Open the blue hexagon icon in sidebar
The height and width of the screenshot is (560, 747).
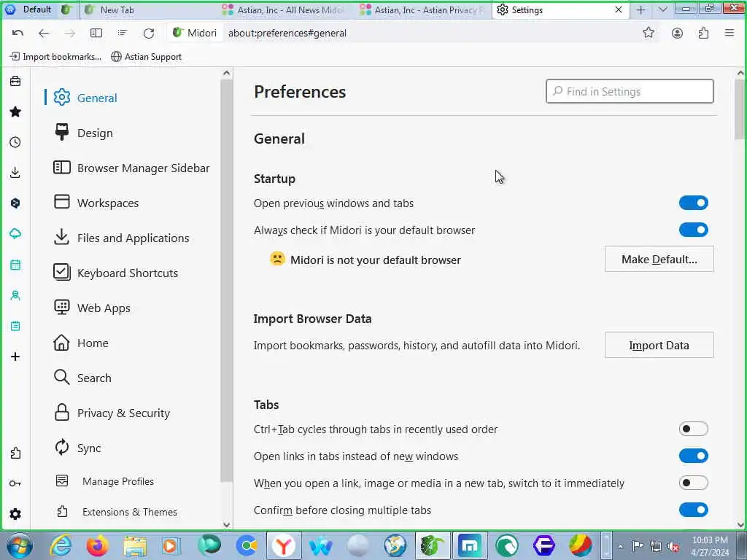coord(15,203)
